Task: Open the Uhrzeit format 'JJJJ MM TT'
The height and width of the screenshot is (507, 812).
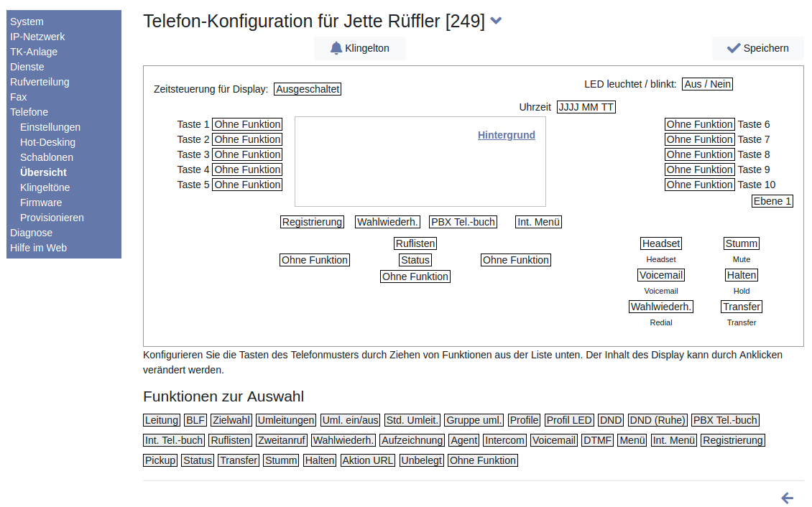Action: [x=586, y=107]
